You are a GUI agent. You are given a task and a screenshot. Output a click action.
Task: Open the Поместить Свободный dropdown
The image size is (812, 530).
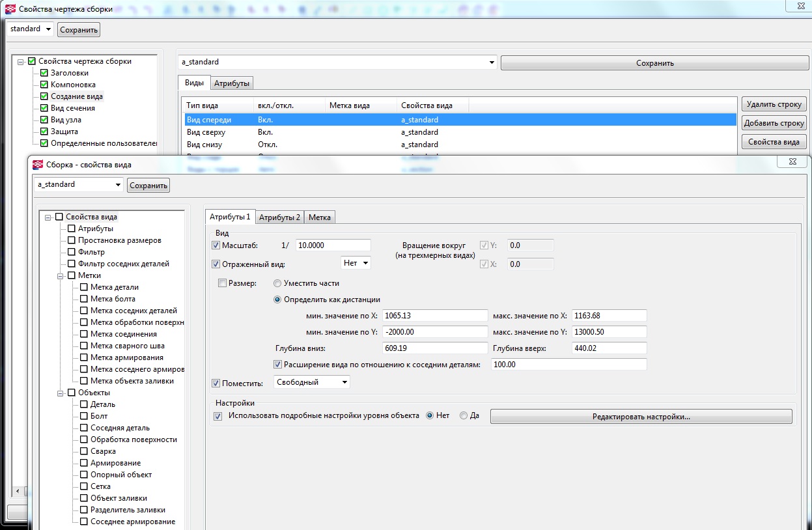(x=312, y=382)
